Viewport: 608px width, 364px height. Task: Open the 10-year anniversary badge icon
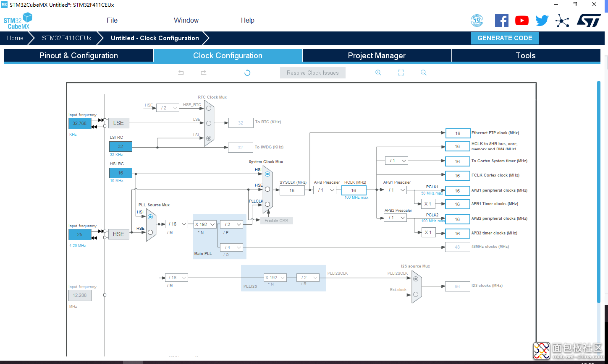point(477,21)
